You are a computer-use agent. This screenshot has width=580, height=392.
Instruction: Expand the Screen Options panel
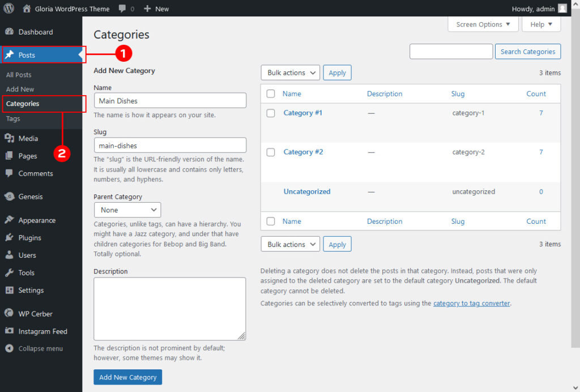tap(483, 24)
